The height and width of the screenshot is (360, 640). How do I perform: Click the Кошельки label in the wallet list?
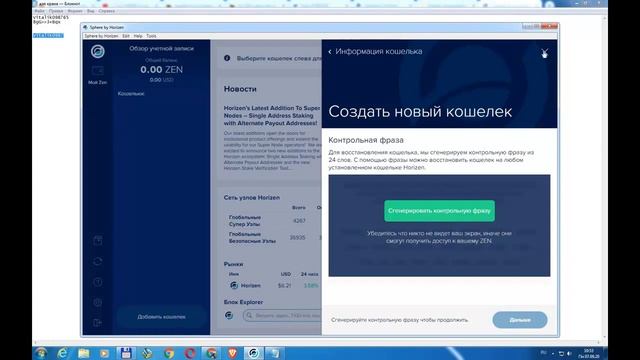[131, 94]
